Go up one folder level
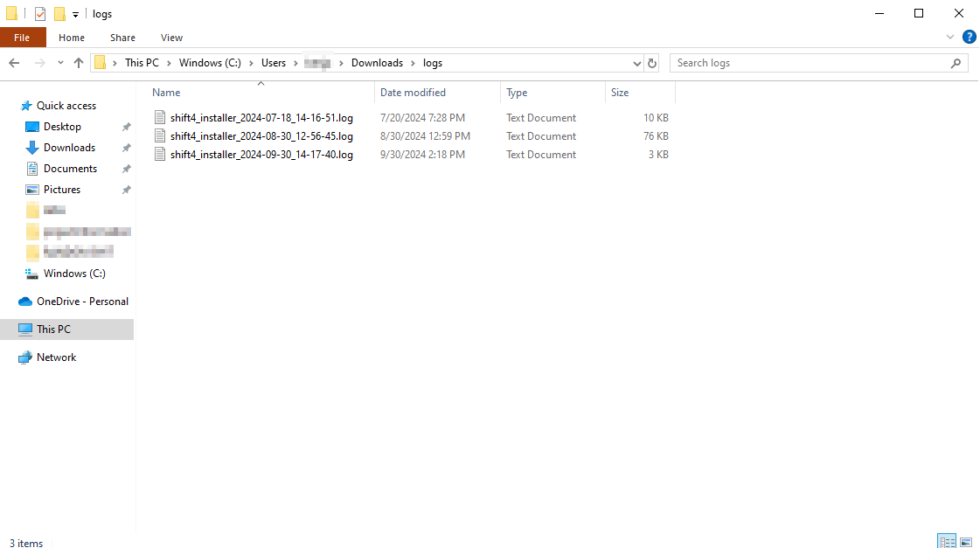The width and height of the screenshot is (980, 548). coord(78,63)
